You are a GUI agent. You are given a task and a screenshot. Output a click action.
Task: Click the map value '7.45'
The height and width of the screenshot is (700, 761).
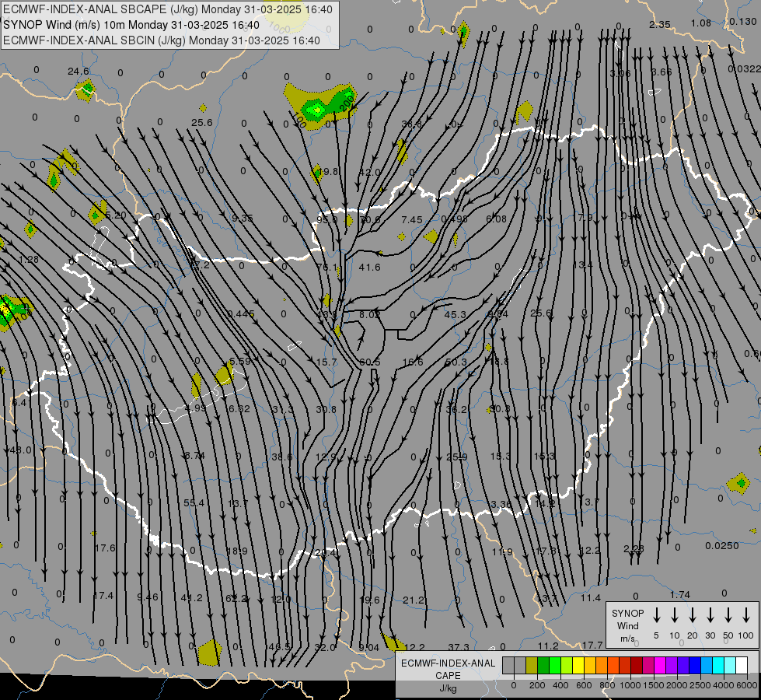[412, 220]
